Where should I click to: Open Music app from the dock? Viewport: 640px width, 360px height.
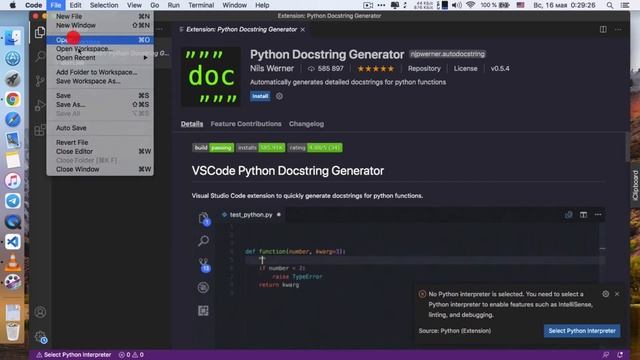[13, 180]
